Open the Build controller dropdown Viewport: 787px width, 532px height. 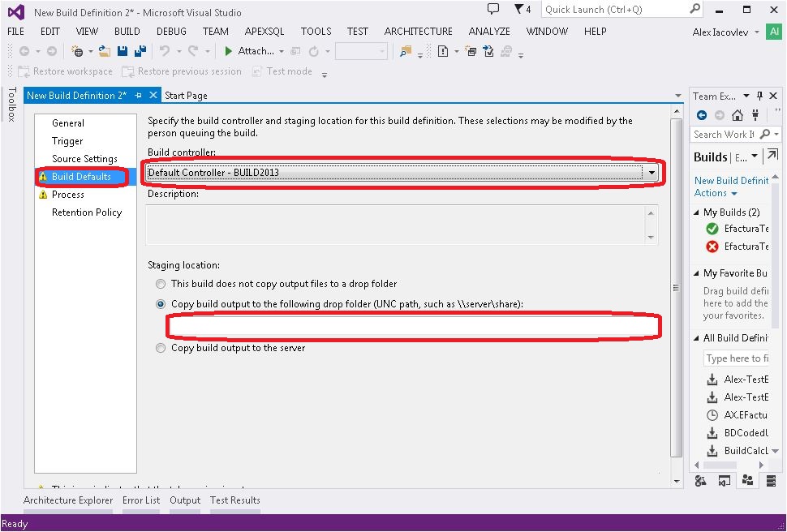(x=652, y=173)
